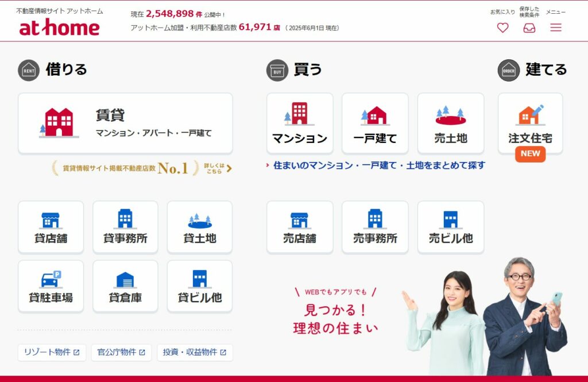Screen dimensions: 588x382
Task: Open the リゾート物件 external link
Action: point(52,352)
